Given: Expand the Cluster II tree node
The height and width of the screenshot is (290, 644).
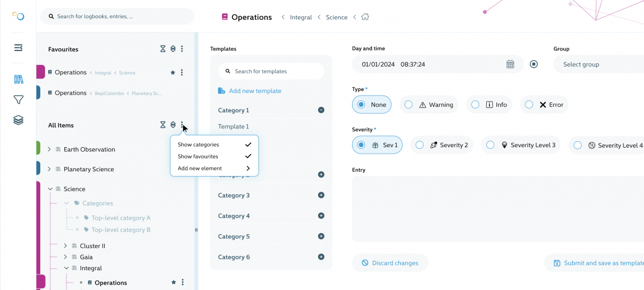Looking at the screenshot, I should tap(66, 246).
